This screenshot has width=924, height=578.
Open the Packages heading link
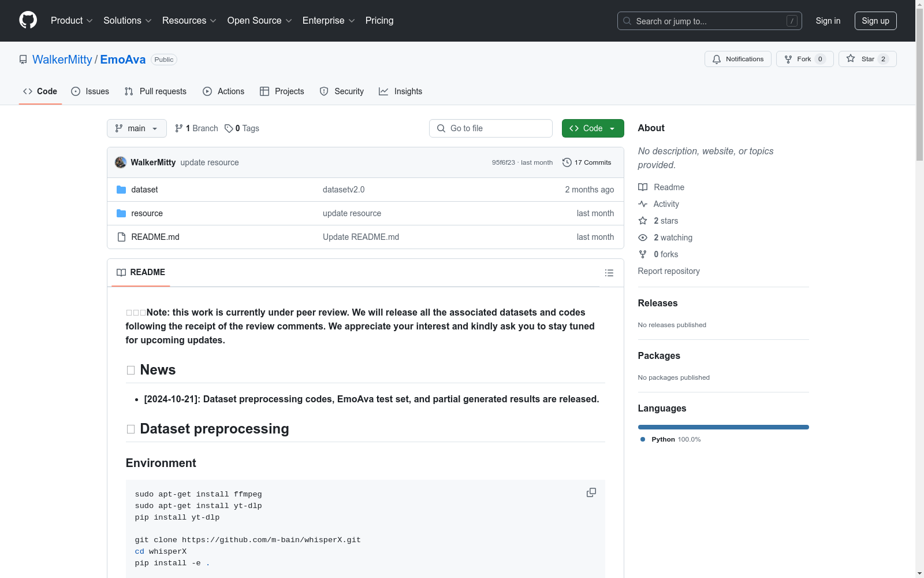pyautogui.click(x=659, y=355)
